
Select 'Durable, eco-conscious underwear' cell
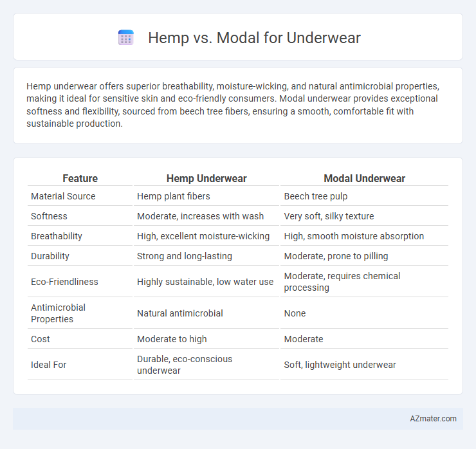pos(184,365)
